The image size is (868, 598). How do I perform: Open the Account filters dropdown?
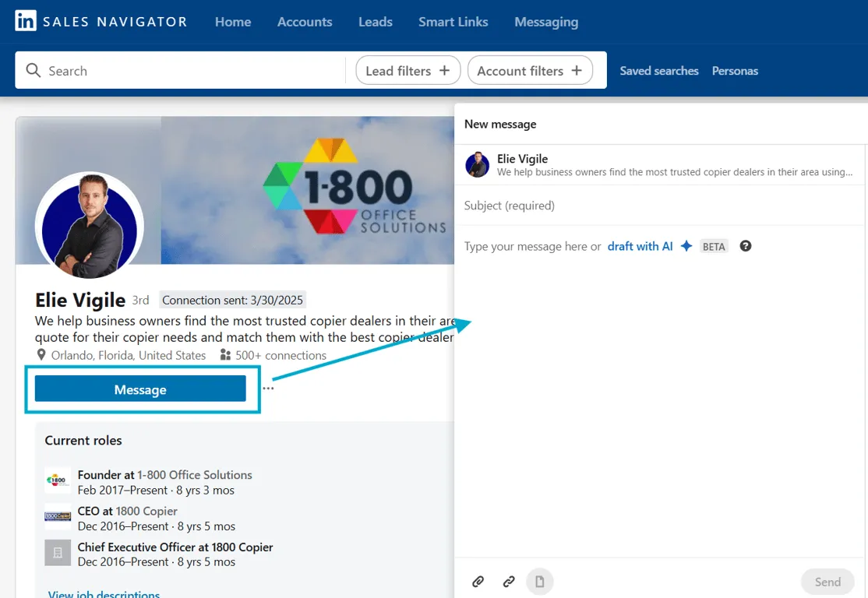530,70
